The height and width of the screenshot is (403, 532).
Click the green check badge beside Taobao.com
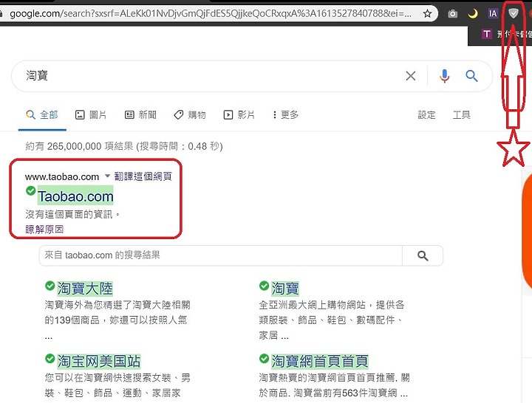[30, 190]
